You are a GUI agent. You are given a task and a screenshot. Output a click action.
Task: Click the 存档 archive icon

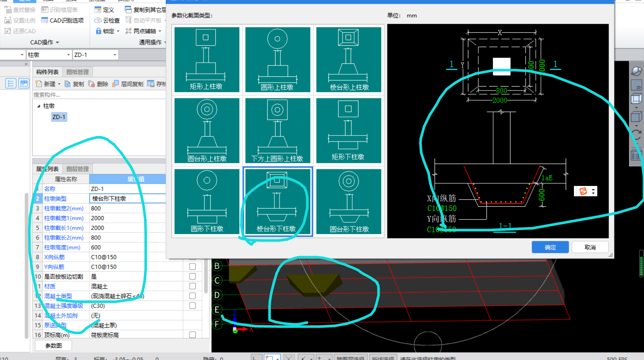151,84
